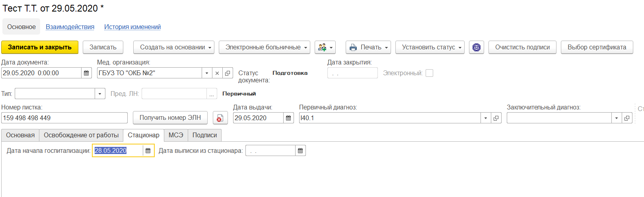Open the Мед. организация record link icon
The width and height of the screenshot is (644, 197).
pyautogui.click(x=228, y=73)
